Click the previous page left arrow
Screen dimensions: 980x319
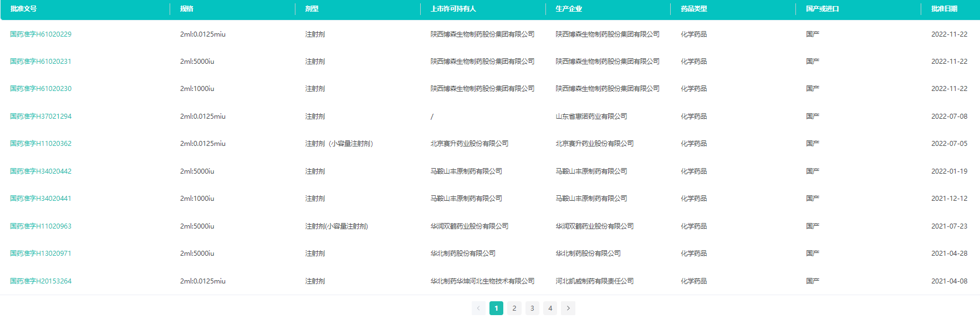[478, 308]
